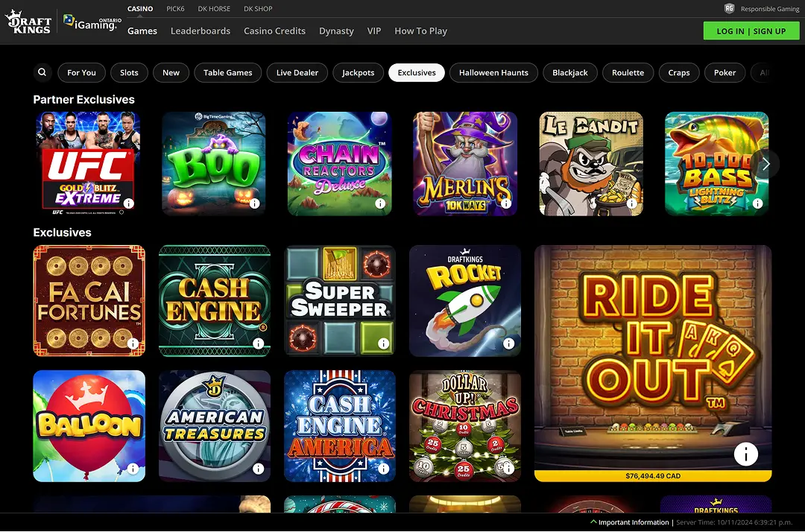805x532 pixels.
Task: Open the info icon on the Ride It Out banner
Action: [745, 454]
